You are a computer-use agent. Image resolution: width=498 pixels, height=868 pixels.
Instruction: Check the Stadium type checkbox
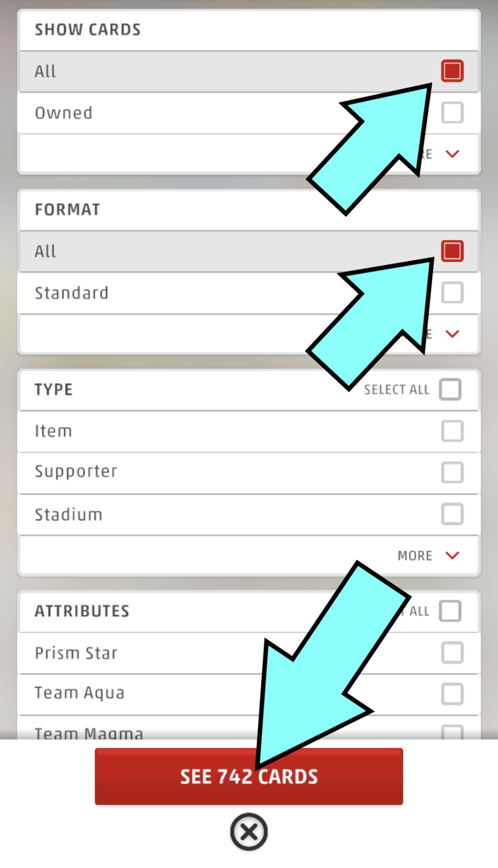pyautogui.click(x=452, y=514)
